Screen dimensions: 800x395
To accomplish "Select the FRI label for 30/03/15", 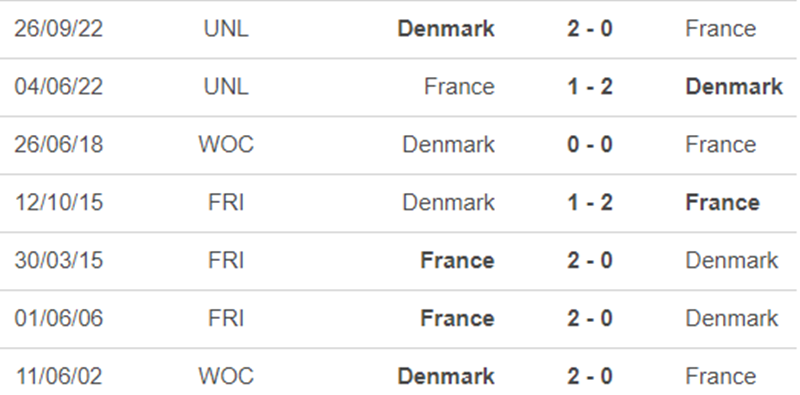I will pyautogui.click(x=226, y=261).
